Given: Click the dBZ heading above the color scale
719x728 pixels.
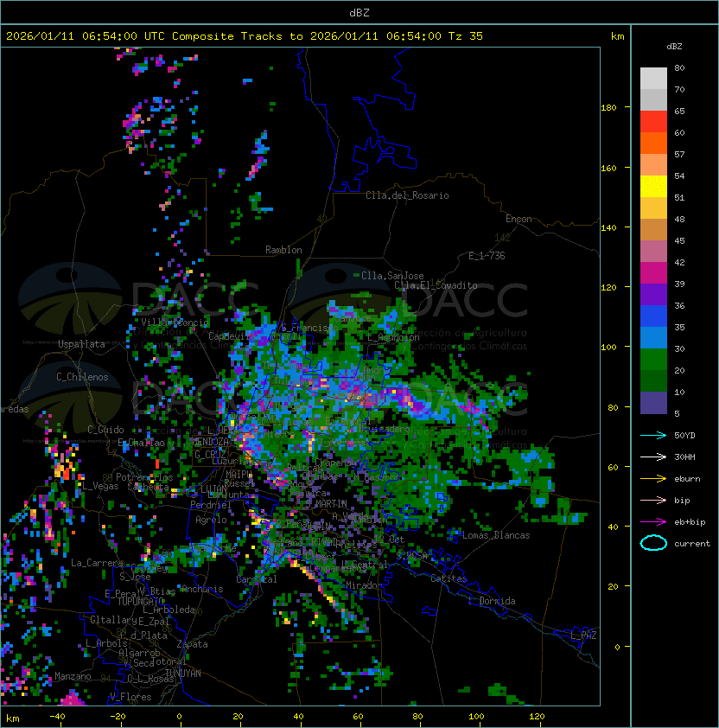Looking at the screenshot, I should [674, 47].
